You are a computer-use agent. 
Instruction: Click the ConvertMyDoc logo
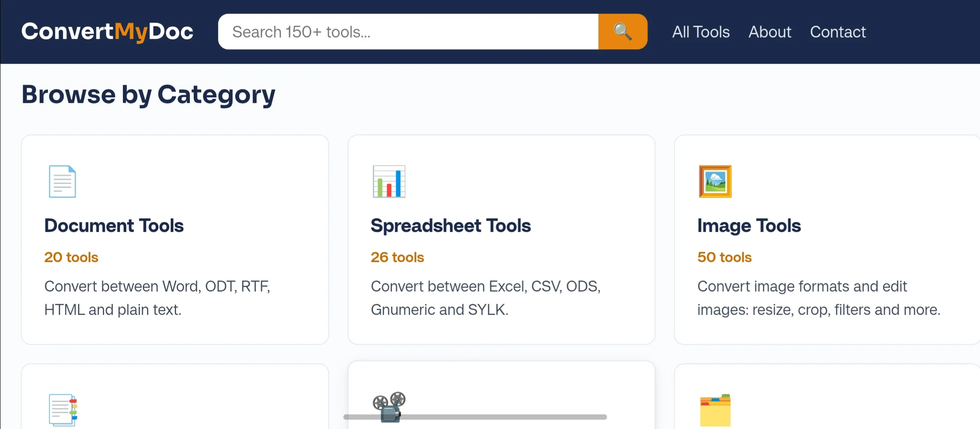(107, 32)
